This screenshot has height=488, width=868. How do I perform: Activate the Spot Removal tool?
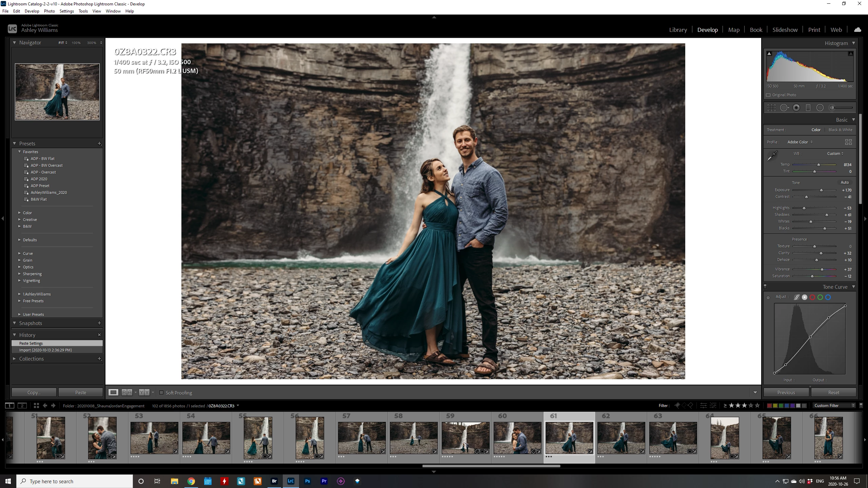pos(784,108)
